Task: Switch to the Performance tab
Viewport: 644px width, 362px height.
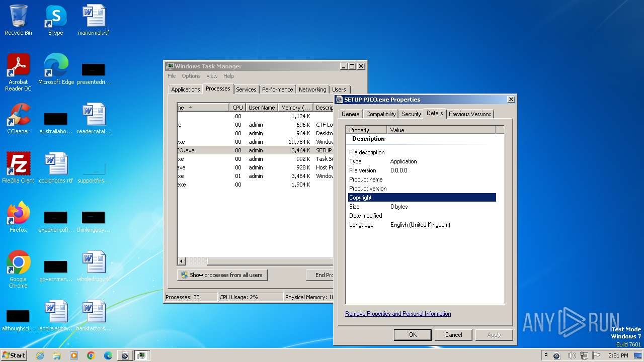Action: click(277, 89)
